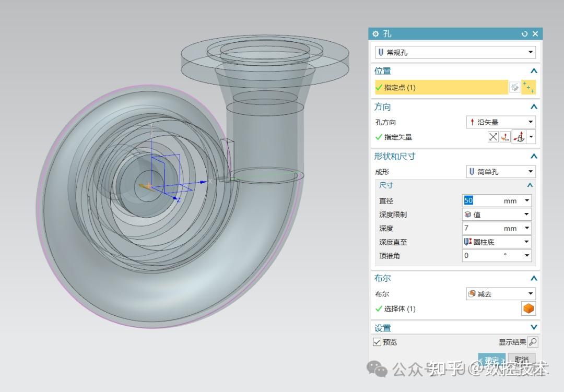This screenshot has height=392, width=564.
Task: Collapse the 位置 section header
Action: 534,71
